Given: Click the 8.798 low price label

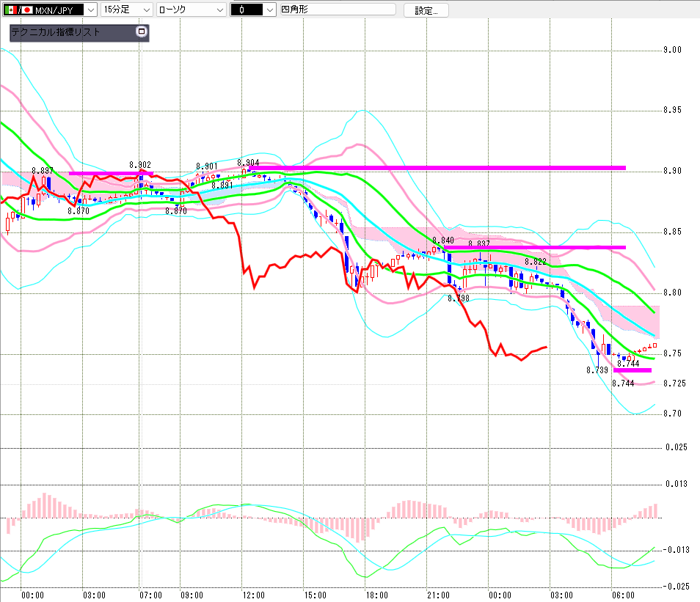Looking at the screenshot, I should pyautogui.click(x=459, y=298).
